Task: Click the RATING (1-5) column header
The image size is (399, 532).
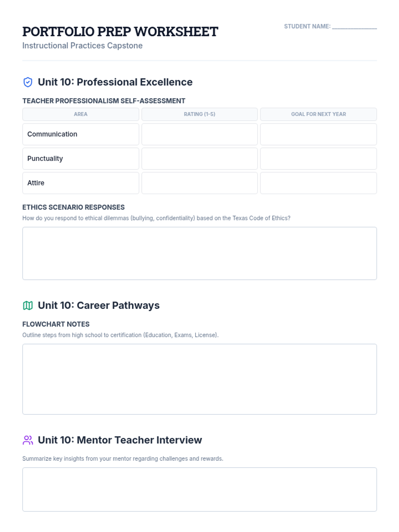Action: tap(199, 114)
